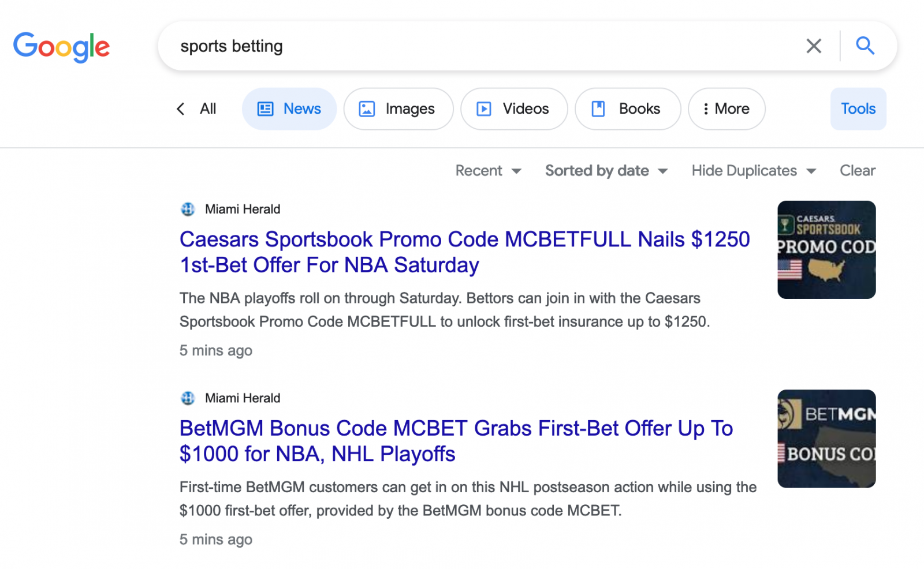Click '5 mins ago' under Caesars article
The image size is (924, 569).
point(216,350)
